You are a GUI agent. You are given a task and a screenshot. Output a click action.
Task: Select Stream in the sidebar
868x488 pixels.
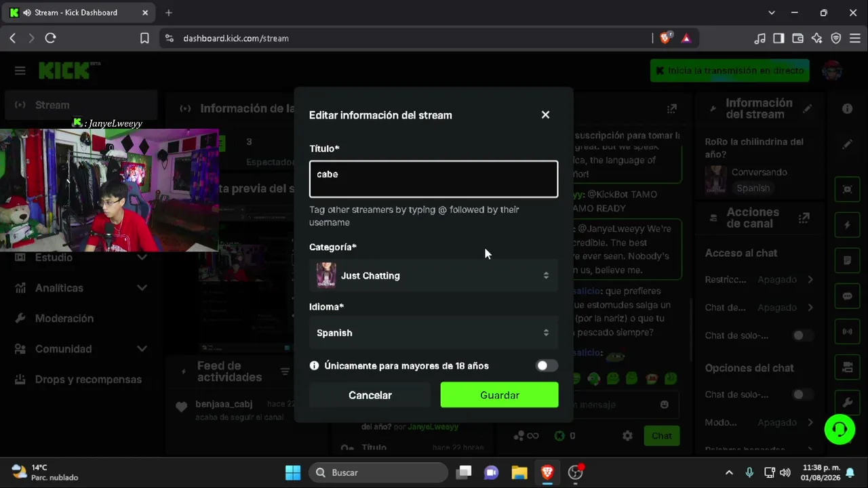[79, 105]
